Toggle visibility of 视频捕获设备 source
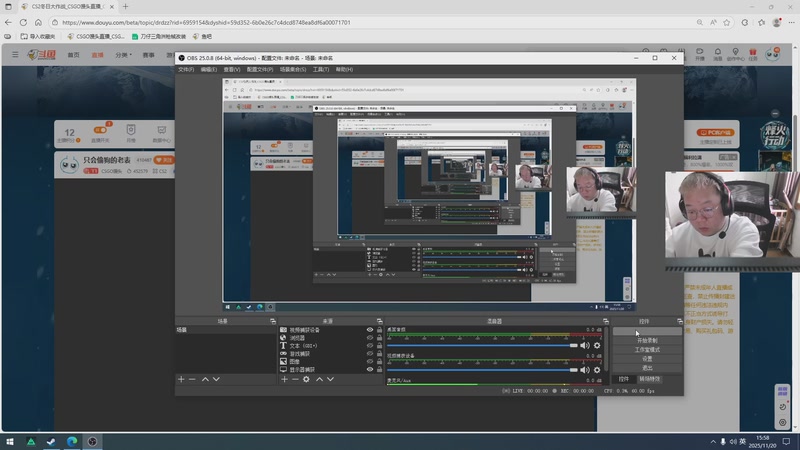Viewport: 800px width, 450px height. pos(370,330)
